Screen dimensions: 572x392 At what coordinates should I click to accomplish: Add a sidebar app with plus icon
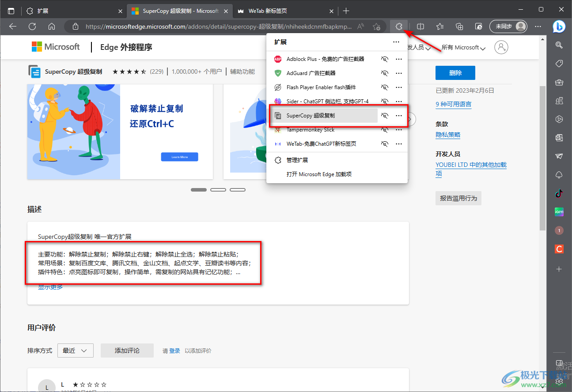tap(559, 269)
